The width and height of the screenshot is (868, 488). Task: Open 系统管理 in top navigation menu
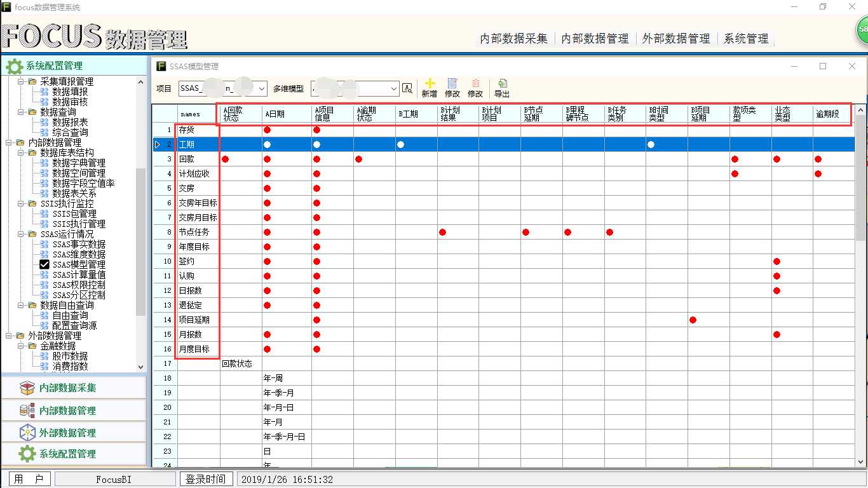click(x=746, y=38)
